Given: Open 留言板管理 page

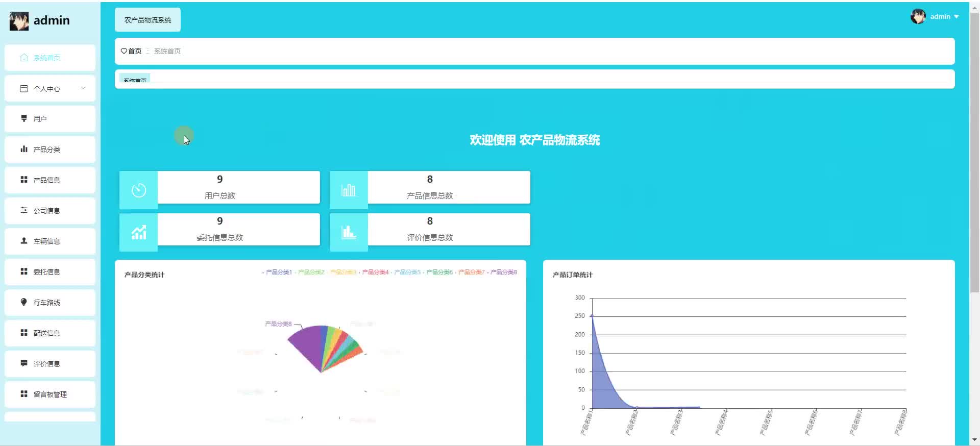Looking at the screenshot, I should (x=50, y=394).
